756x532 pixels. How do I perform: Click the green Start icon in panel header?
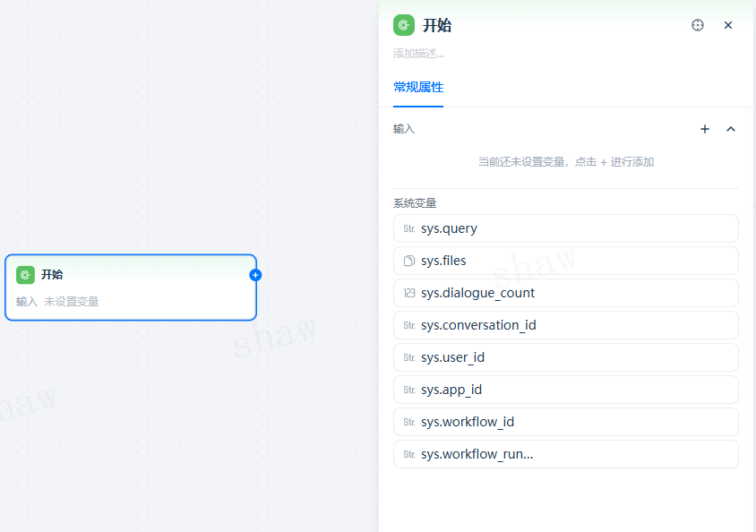(x=404, y=25)
